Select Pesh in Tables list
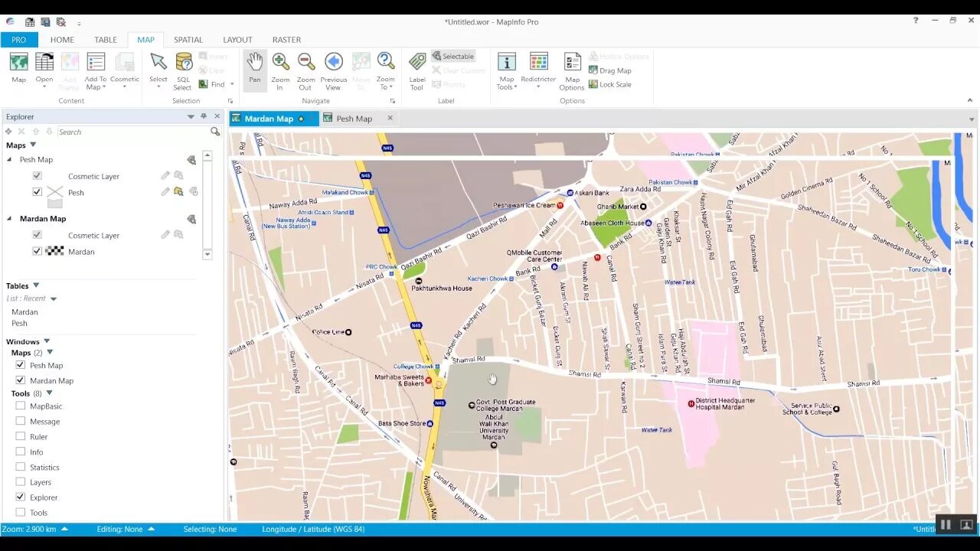Image resolution: width=980 pixels, height=551 pixels. pyautogui.click(x=19, y=323)
